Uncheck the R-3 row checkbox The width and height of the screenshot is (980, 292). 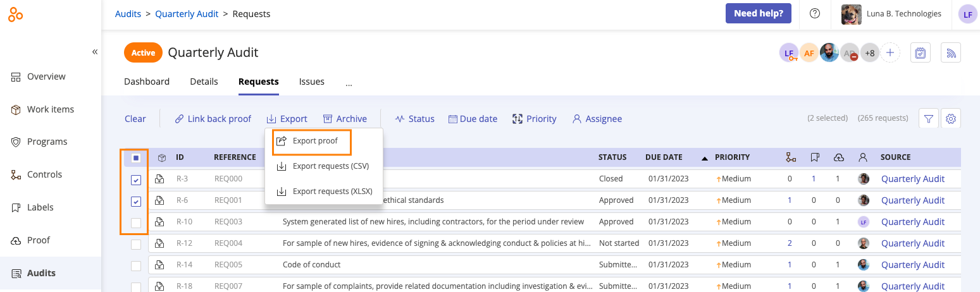point(136,180)
